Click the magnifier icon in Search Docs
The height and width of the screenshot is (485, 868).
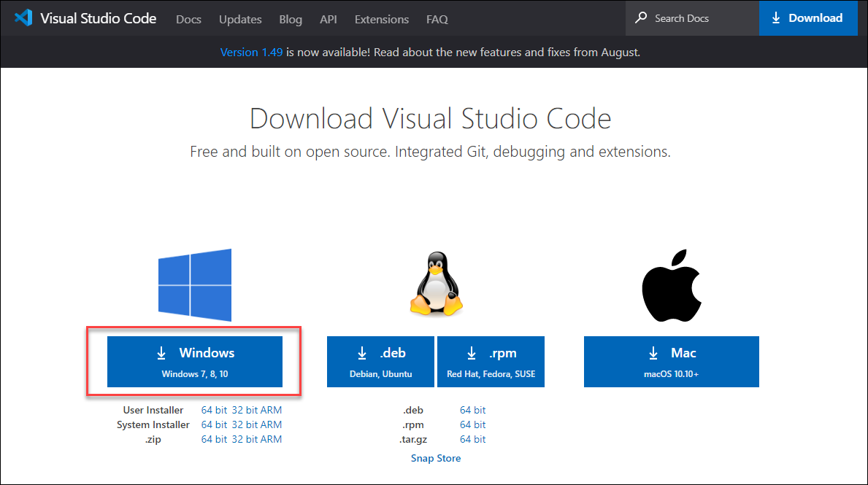tap(641, 18)
